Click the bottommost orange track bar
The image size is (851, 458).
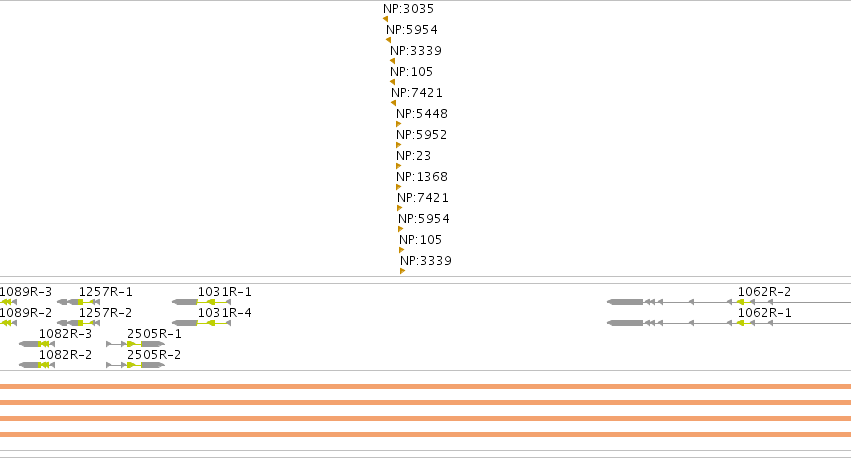point(426,435)
